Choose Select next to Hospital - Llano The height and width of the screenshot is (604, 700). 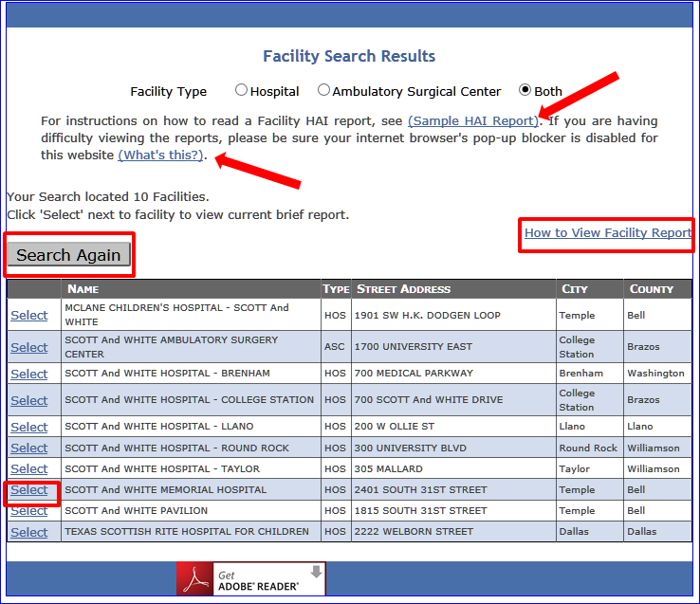click(29, 427)
